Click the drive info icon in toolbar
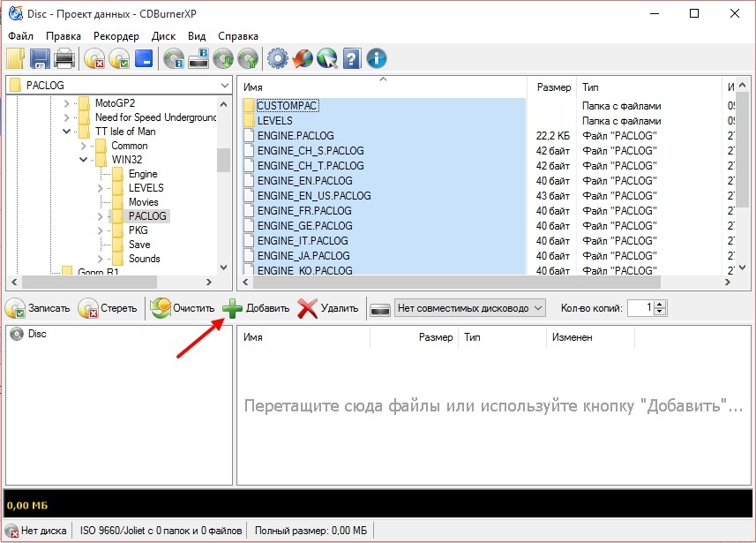 tap(198, 59)
